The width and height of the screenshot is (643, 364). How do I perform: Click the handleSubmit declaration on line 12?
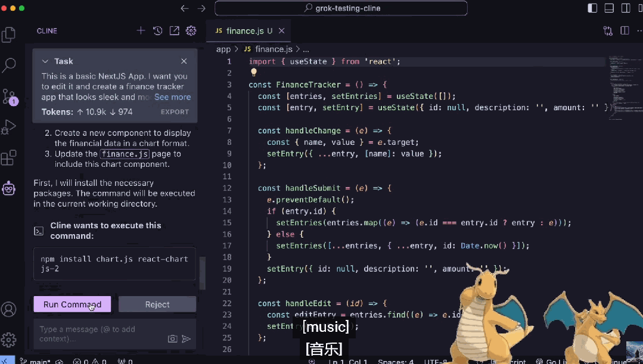point(312,188)
